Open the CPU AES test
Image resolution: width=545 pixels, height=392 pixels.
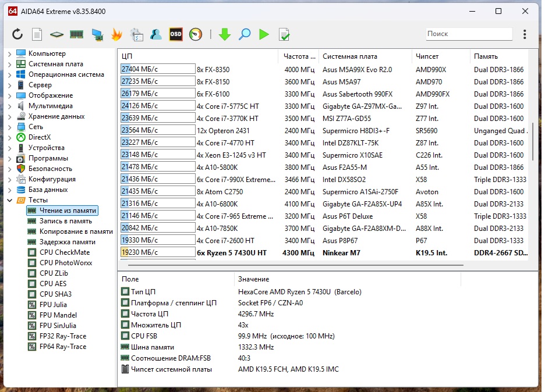(53, 284)
